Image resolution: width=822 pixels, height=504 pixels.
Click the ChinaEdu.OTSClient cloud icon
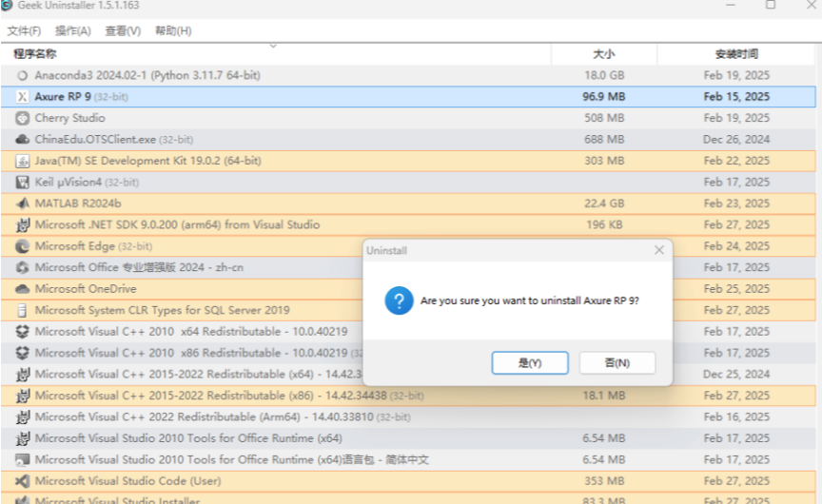click(22, 140)
